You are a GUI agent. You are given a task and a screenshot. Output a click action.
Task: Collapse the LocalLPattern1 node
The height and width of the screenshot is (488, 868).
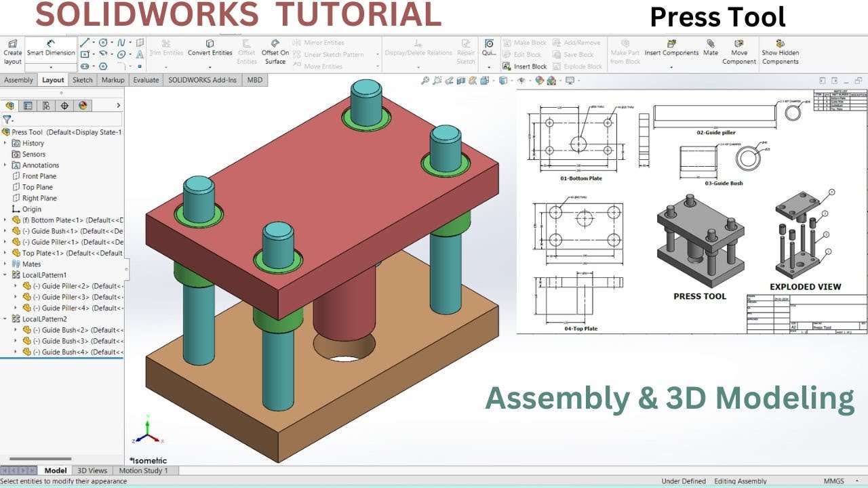coord(6,274)
